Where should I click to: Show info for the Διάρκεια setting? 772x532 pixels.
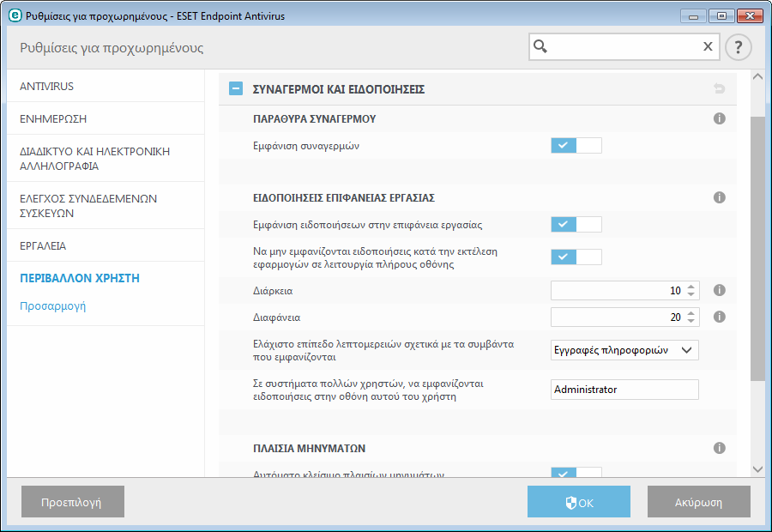(x=720, y=290)
